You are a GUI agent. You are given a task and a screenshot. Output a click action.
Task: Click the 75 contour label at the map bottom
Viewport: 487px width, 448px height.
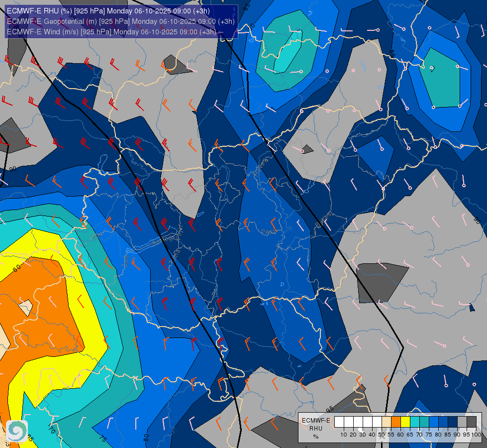103,439
